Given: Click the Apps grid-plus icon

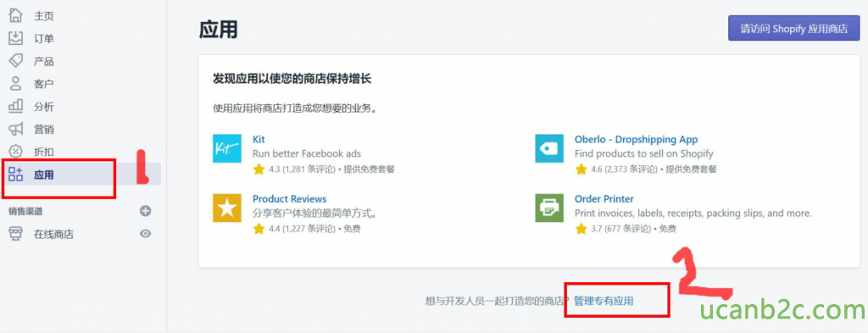Looking at the screenshot, I should (16, 175).
